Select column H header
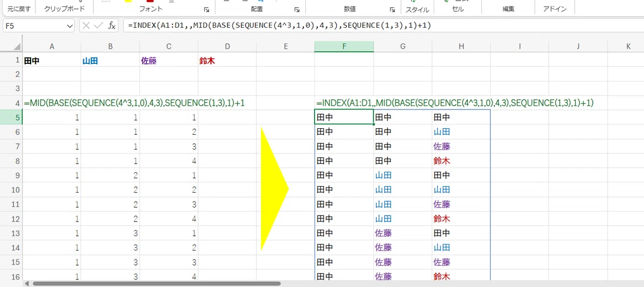This screenshot has height=287, width=644. click(x=461, y=47)
